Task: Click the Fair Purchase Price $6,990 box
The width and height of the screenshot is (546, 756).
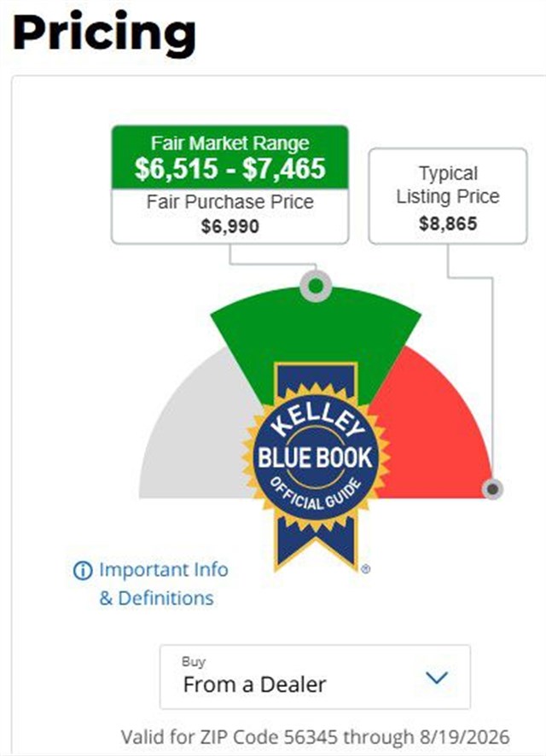Action: pyautogui.click(x=229, y=216)
